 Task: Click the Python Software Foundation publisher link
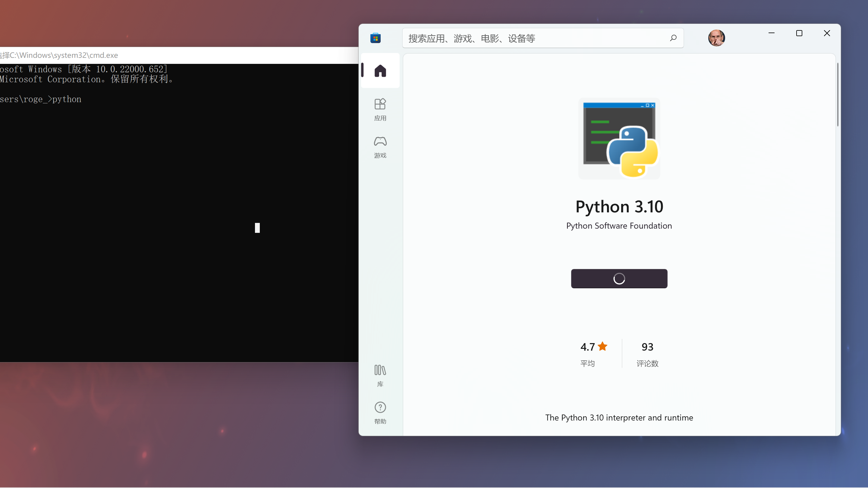(619, 226)
